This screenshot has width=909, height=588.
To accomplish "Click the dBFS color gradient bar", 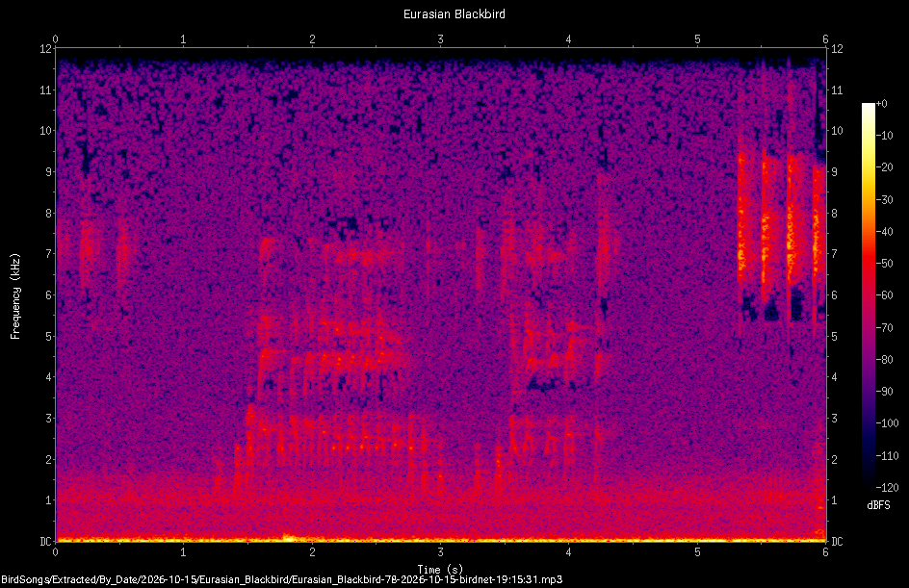I will [x=868, y=295].
